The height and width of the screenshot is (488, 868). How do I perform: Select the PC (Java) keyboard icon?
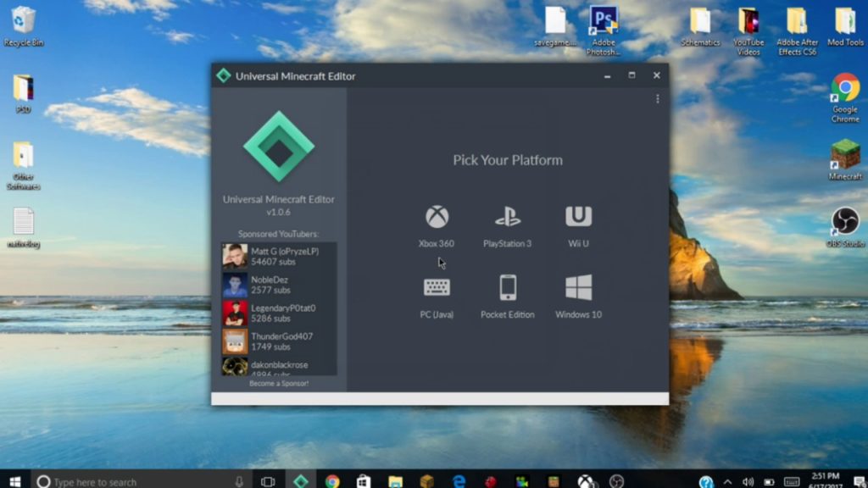437,287
